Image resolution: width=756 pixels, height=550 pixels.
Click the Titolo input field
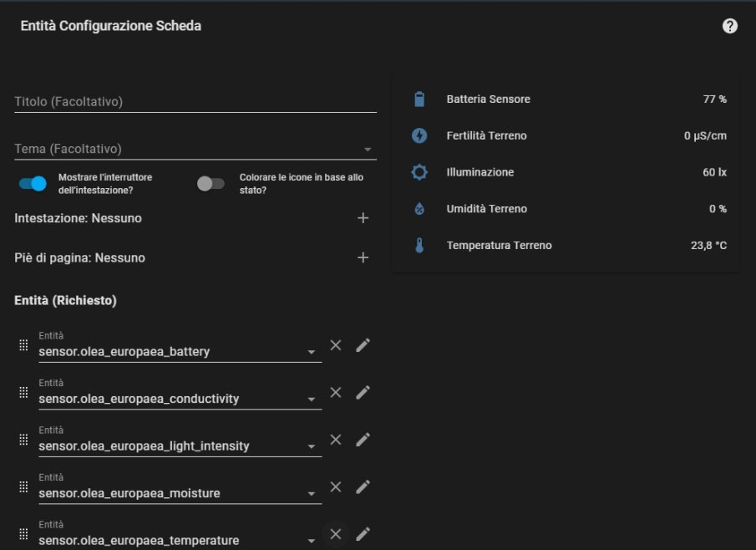195,102
